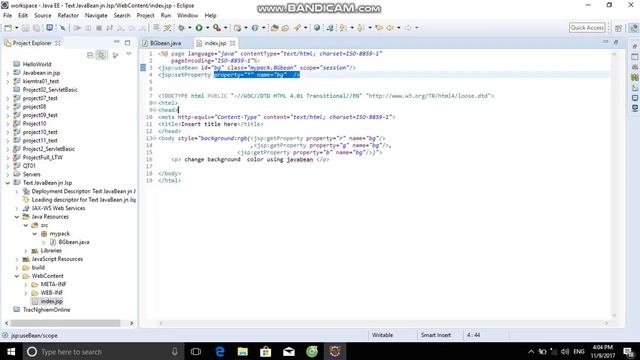Click the green Run toolbar button
The height and width of the screenshot is (360, 640).
[x=199, y=28]
